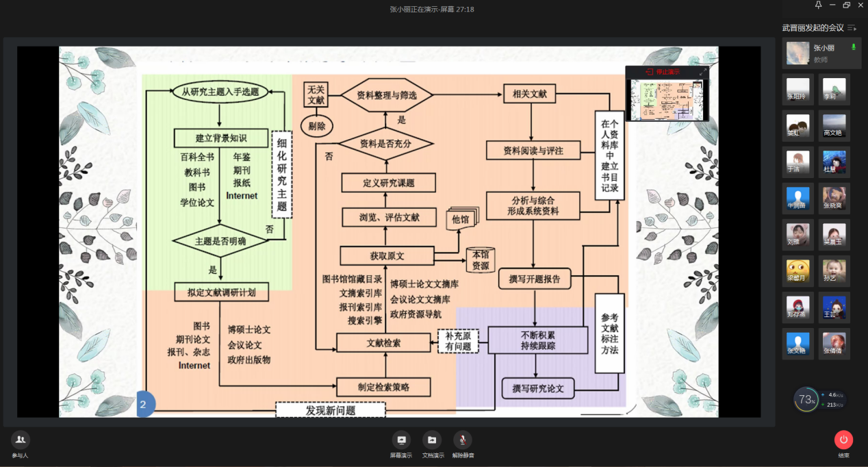
Task: End the meeting with 结束 button
Action: coord(843,440)
